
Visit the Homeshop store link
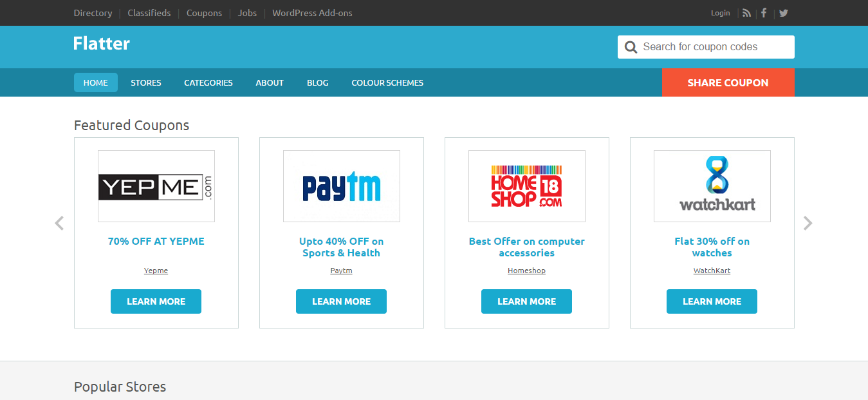tap(527, 271)
